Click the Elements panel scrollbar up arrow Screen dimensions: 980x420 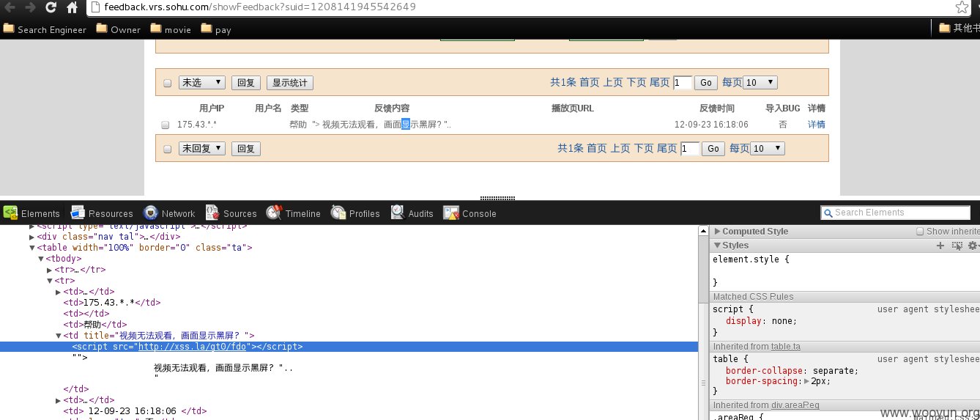(x=703, y=231)
